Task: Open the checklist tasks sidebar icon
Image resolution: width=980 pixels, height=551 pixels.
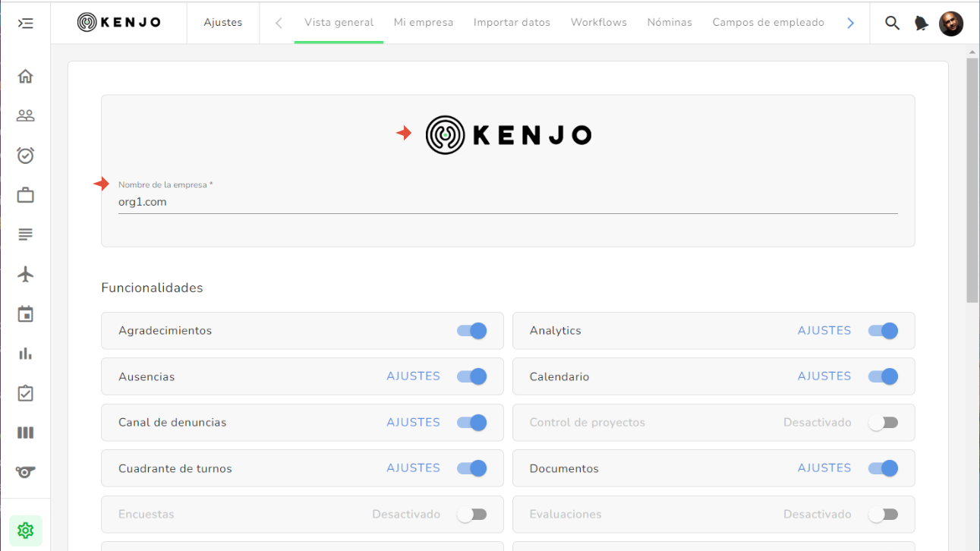Action: tap(25, 393)
